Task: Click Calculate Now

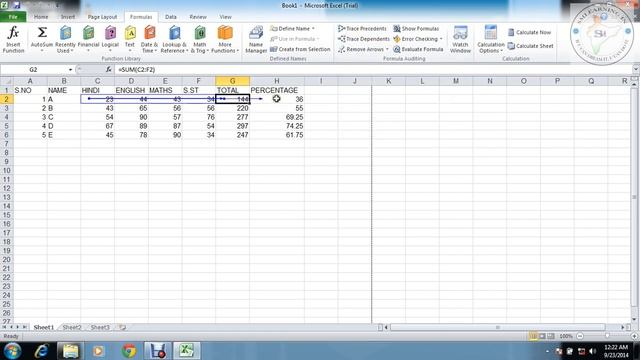Action: pyautogui.click(x=529, y=32)
